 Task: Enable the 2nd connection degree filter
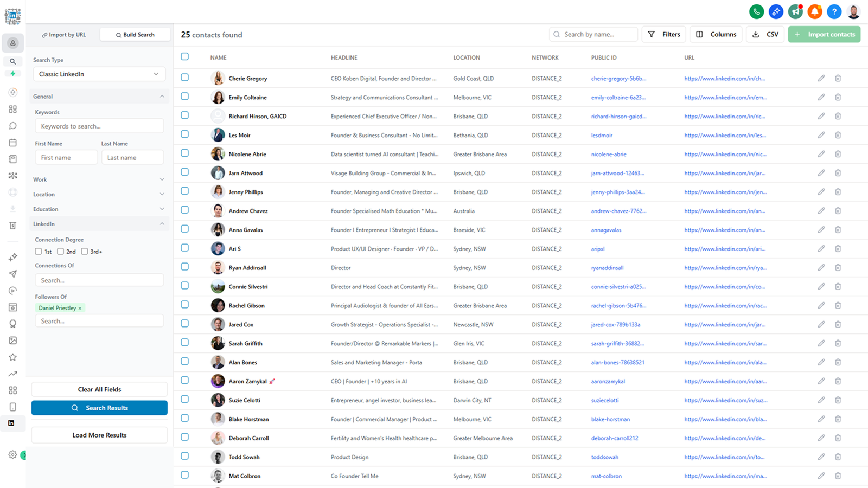(x=60, y=251)
